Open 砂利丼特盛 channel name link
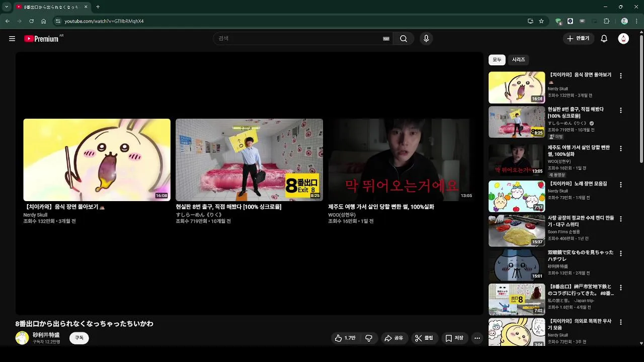Screen dimensions: 644x362 click(46, 335)
